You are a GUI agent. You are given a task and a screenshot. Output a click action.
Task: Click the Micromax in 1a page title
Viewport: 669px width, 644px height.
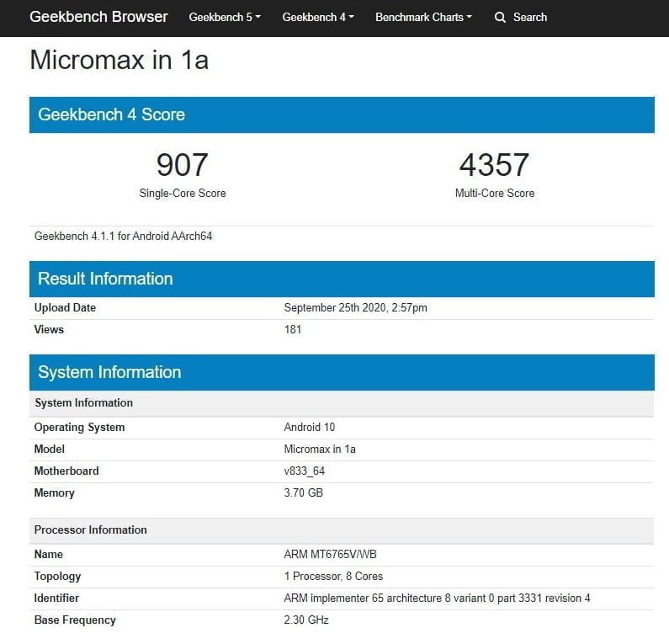[119, 60]
